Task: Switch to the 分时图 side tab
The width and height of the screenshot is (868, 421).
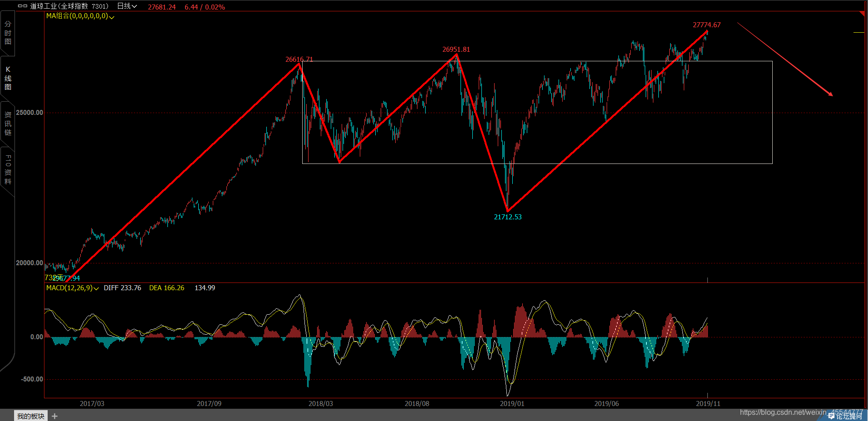Action: pos(8,33)
